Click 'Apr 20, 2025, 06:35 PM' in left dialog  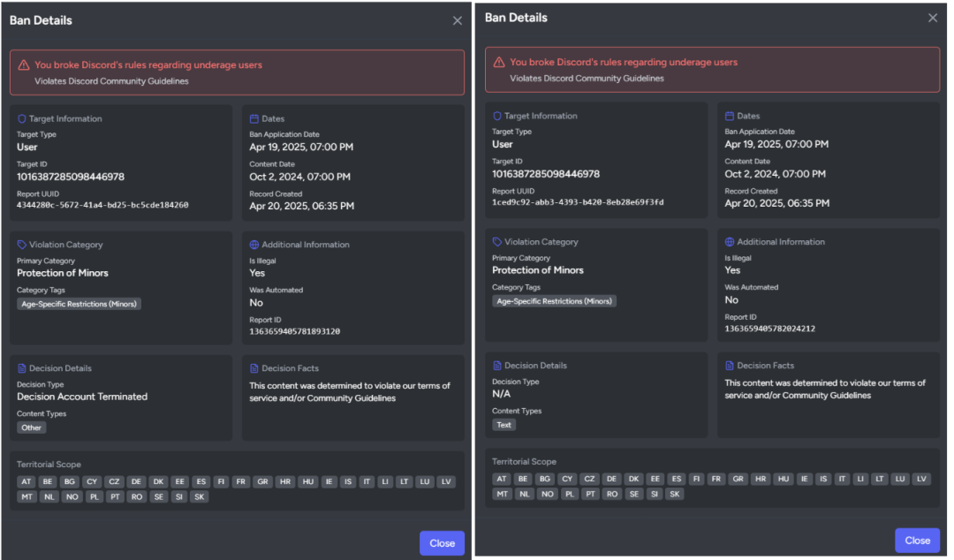click(302, 206)
